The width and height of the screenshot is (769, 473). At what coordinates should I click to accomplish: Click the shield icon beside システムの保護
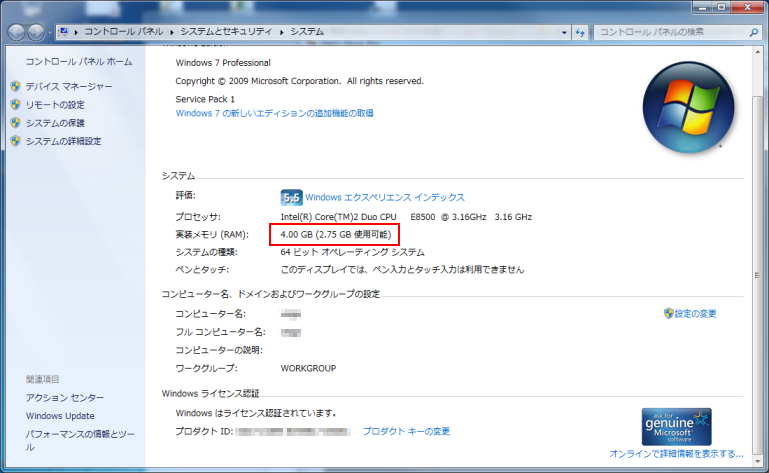click(x=15, y=123)
